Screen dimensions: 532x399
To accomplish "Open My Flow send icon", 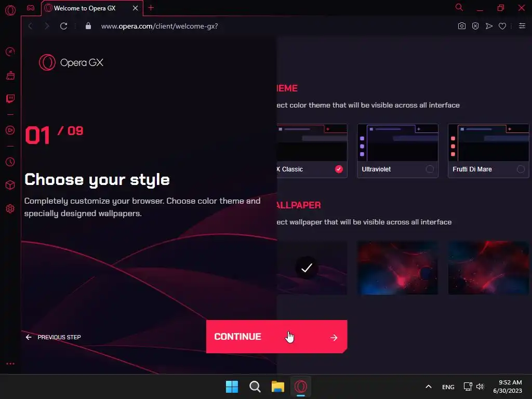I will (489, 26).
